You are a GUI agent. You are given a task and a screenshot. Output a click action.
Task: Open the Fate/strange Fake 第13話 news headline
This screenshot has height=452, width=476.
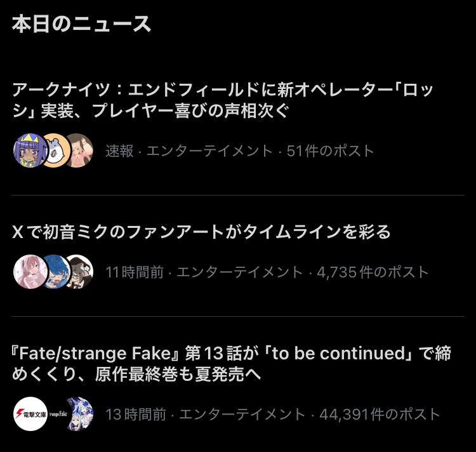coord(231,364)
